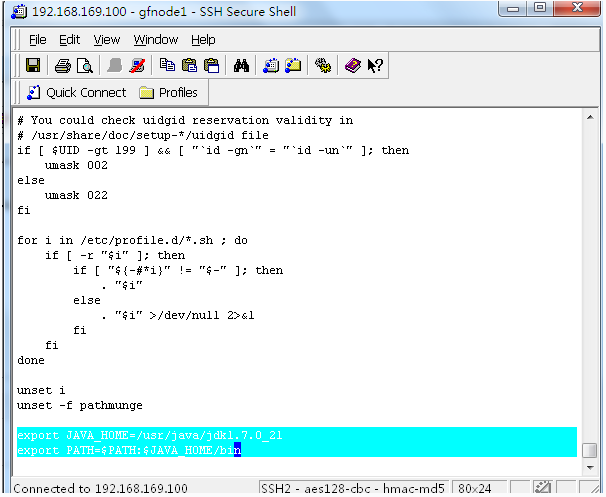Open the View menu
This screenshot has height=497, width=606.
(107, 39)
